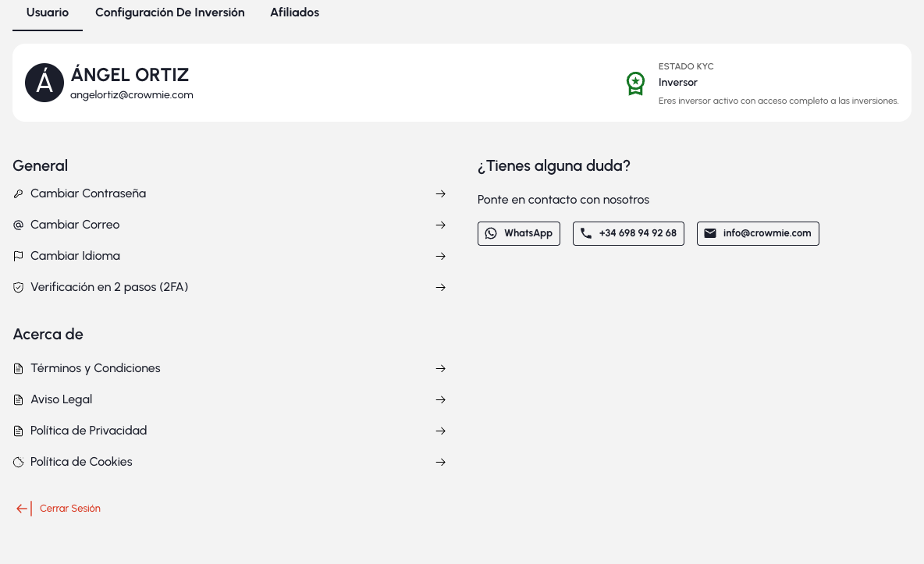924x564 pixels.
Task: Click the info@crowmie.com email button
Action: click(x=758, y=233)
